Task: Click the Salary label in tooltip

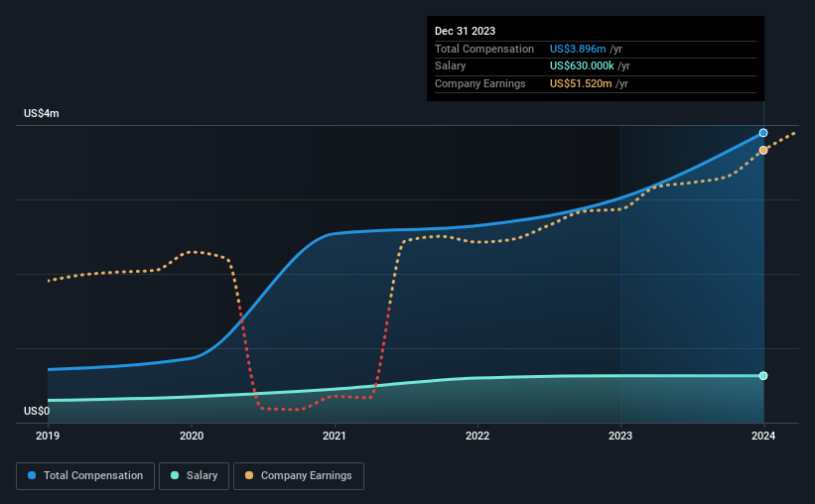Action: point(450,66)
